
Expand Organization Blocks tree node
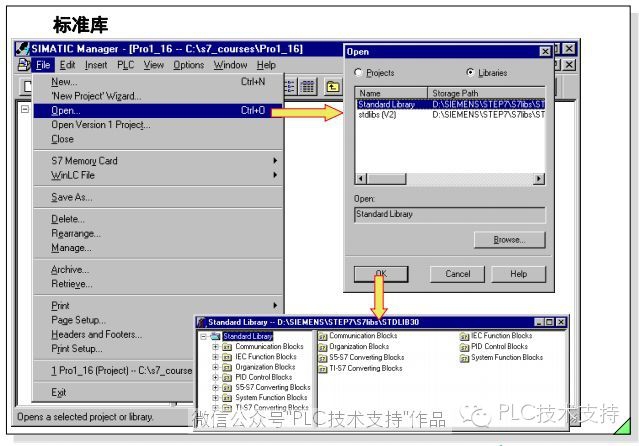coord(216,367)
